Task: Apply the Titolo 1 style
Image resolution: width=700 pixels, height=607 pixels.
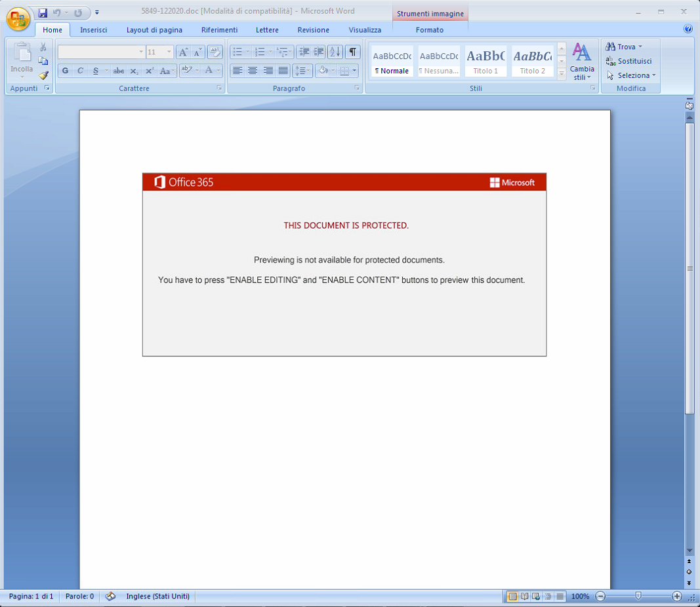Action: click(485, 61)
